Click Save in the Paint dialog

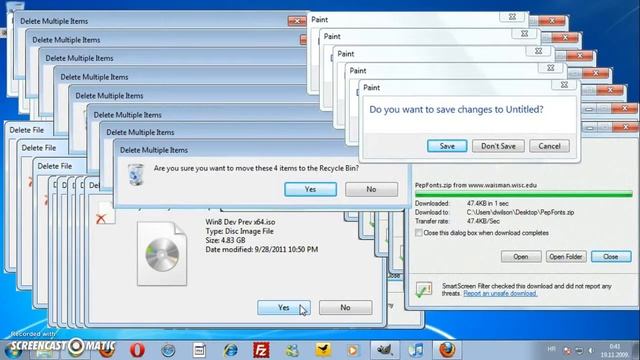pyautogui.click(x=447, y=146)
